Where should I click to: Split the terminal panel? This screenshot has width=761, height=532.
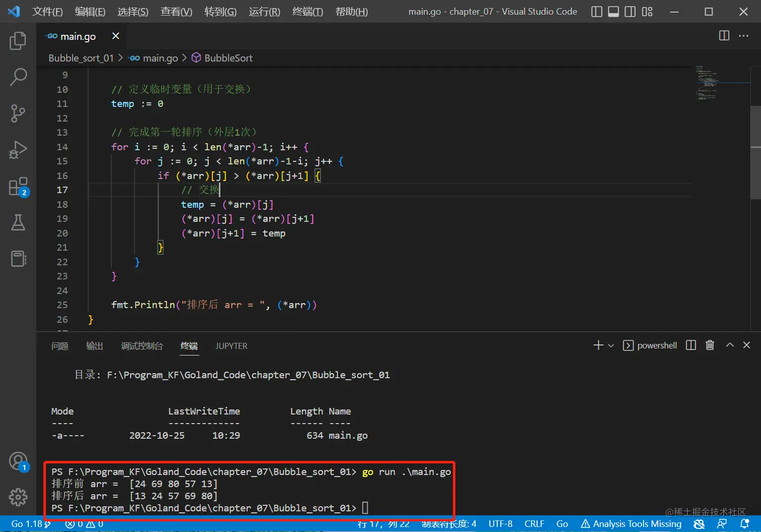691,345
